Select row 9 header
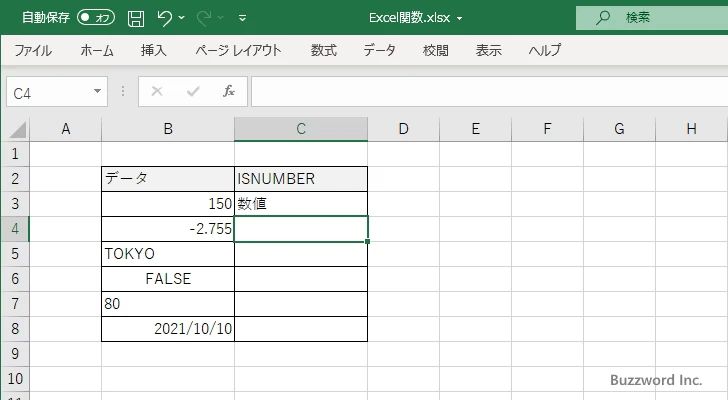 [15, 354]
